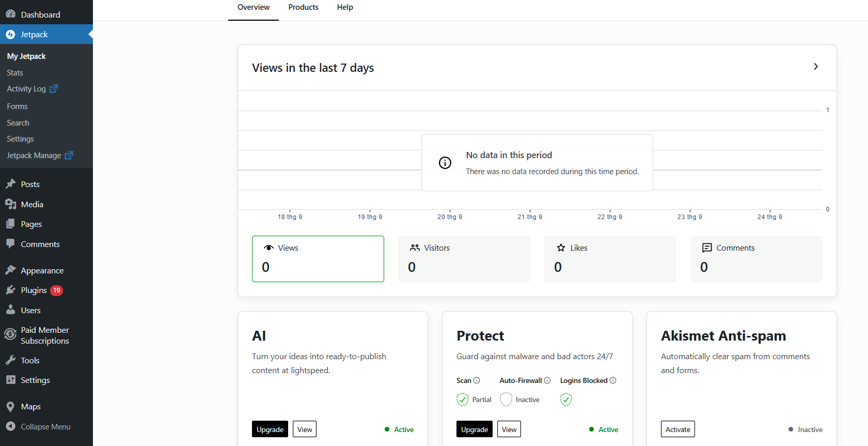Click the Plugins 19 updates badge
This screenshot has width=868, height=446.
[x=57, y=290]
